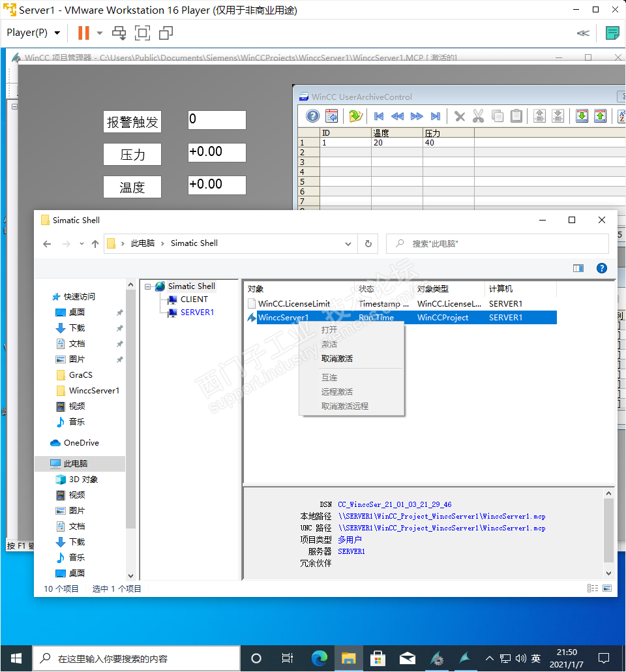Open WinccServer1 folder in quick access
This screenshot has width=626, height=672.
tap(94, 390)
